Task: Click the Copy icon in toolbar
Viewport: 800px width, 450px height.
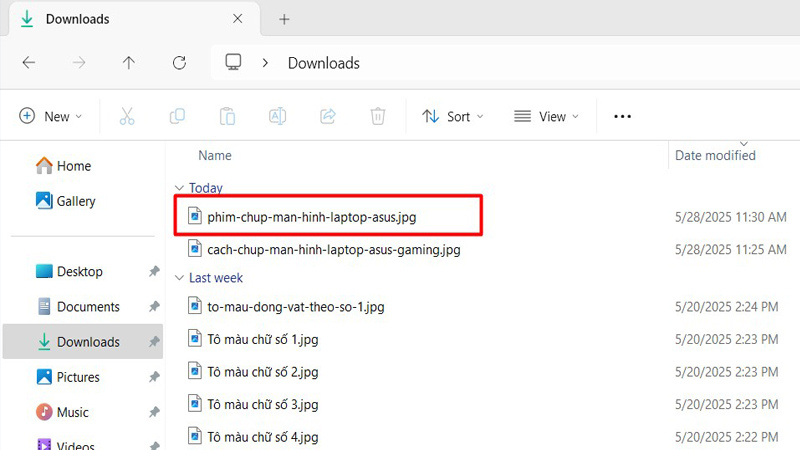Action: tap(177, 116)
